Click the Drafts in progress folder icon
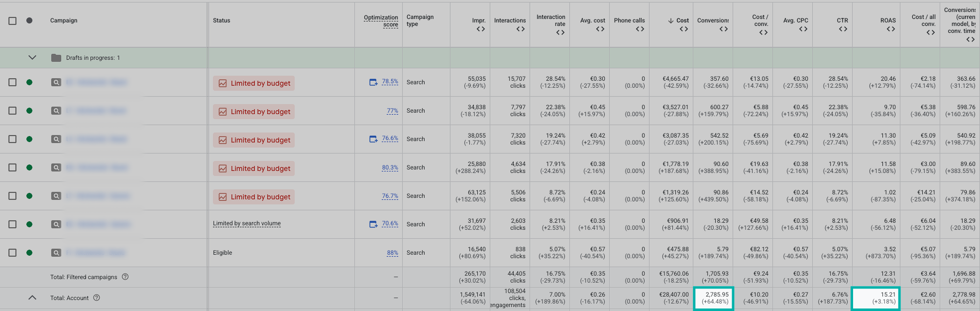980x311 pixels. [x=56, y=58]
